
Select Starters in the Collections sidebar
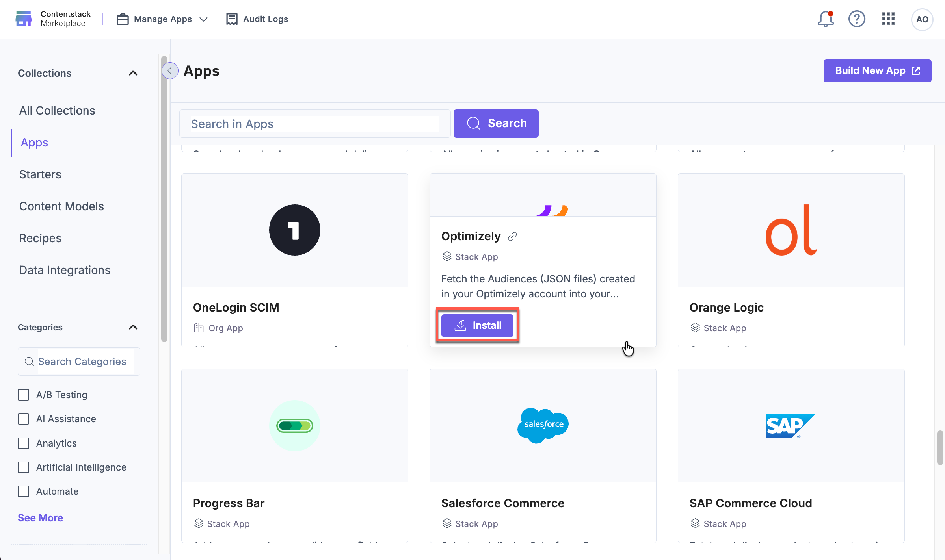coord(40,174)
